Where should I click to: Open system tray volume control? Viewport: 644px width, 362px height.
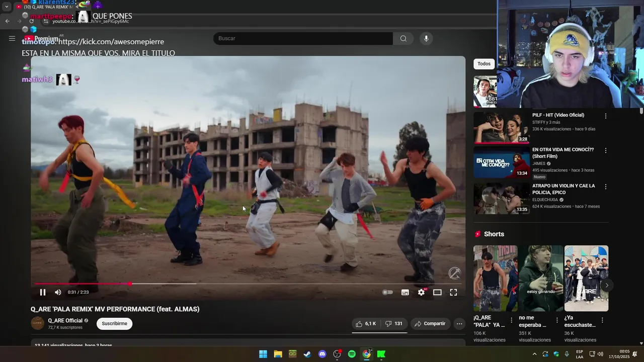(600, 354)
